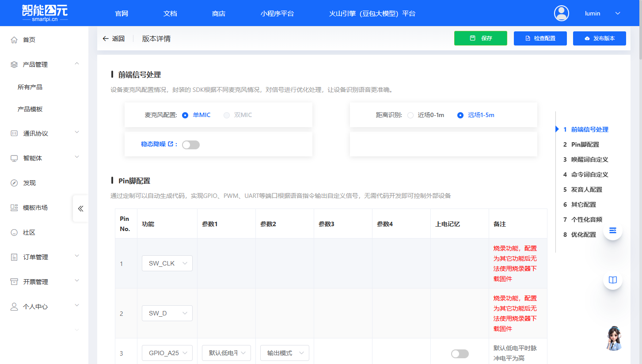Image resolution: width=642 pixels, height=364 pixels.
Task: Enable the 稳态降噪 toggle
Action: pos(190,144)
